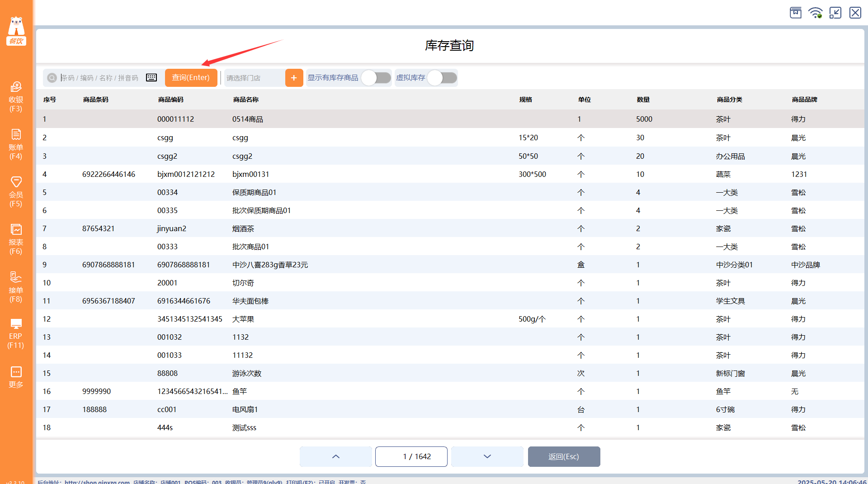This screenshot has height=484, width=868.
Task: Click the 商品条码 column header
Action: [96, 100]
